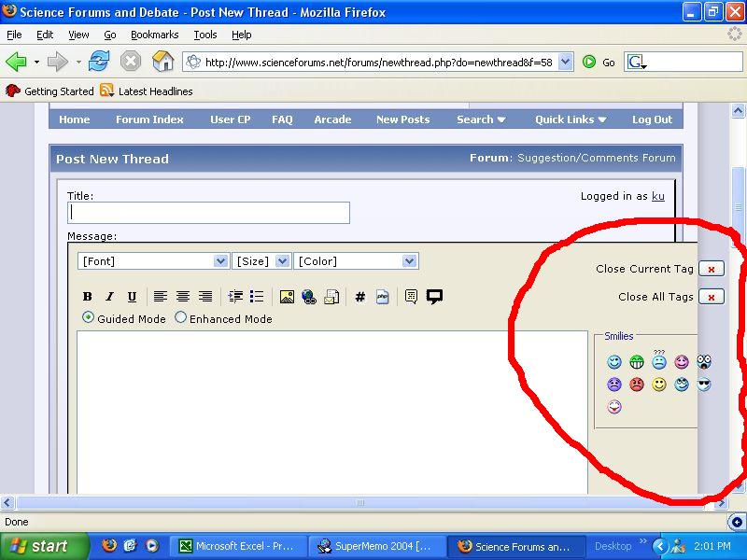Go to New Posts in forum navbar

pyautogui.click(x=402, y=119)
